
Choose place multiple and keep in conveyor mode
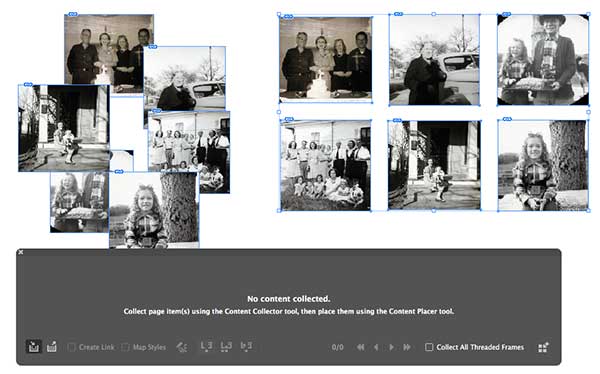(226, 346)
